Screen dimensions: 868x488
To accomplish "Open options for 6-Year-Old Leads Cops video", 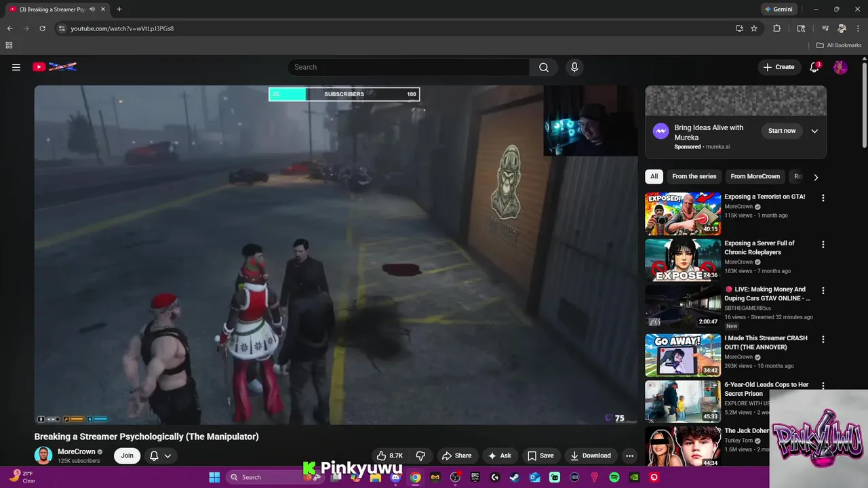I will [x=823, y=385].
